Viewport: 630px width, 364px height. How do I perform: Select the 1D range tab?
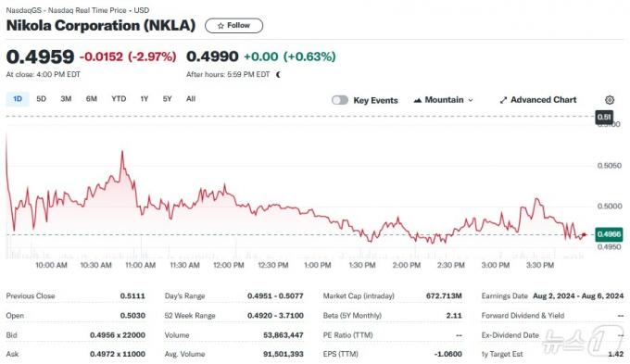tap(18, 99)
